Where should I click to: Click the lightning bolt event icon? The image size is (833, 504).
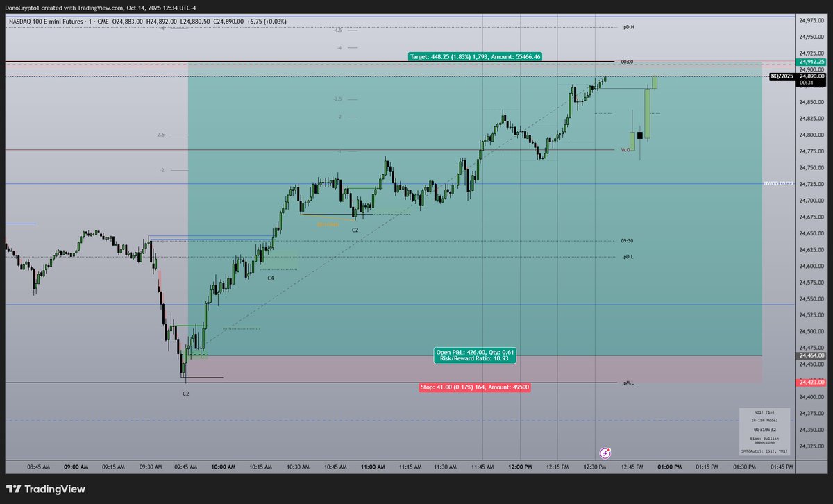605,453
